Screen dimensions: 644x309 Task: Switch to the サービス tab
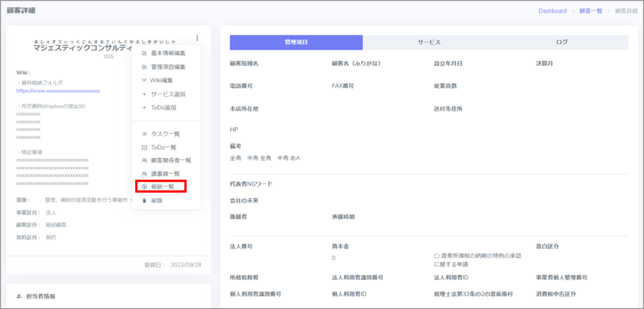(429, 42)
